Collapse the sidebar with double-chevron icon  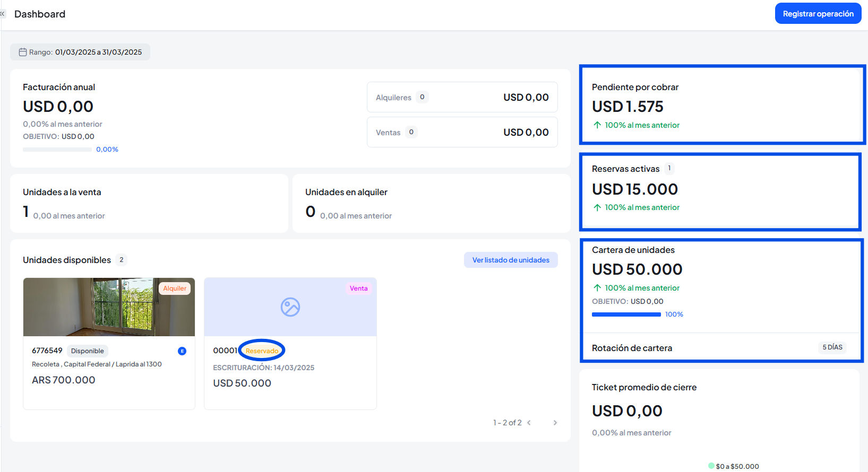point(3,14)
